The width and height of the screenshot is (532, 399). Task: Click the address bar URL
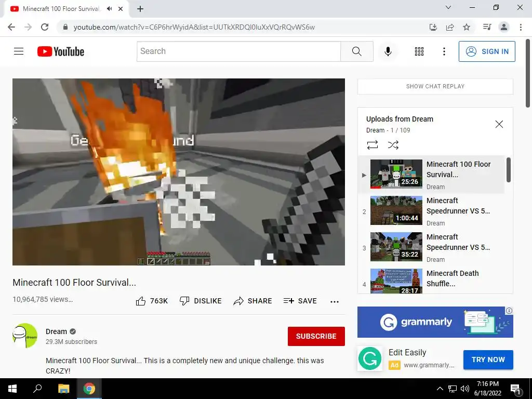coord(194,27)
